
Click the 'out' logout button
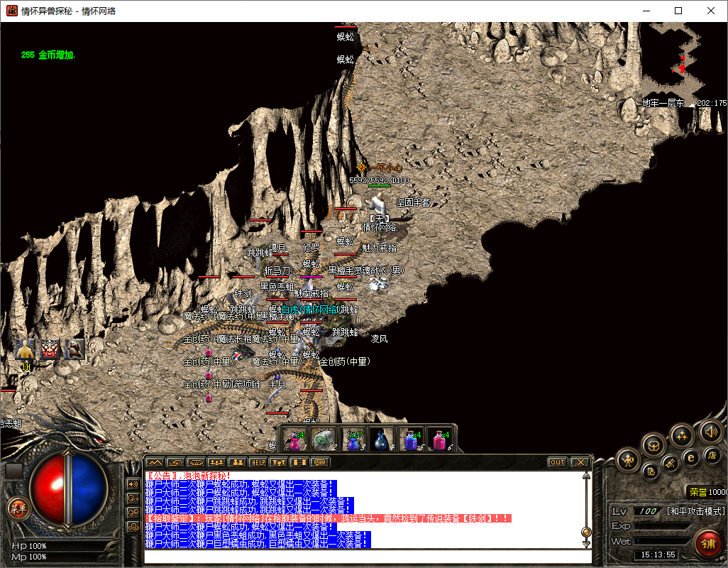pyautogui.click(x=557, y=462)
